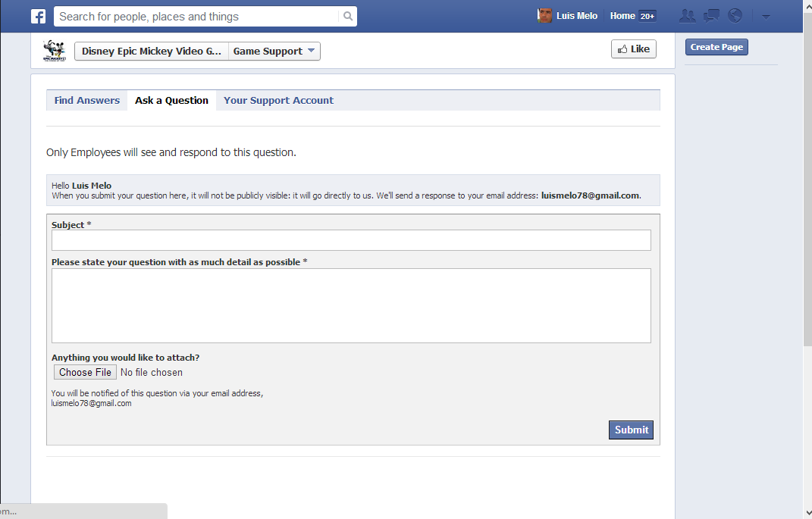Like the page with thumbs-up button
812x519 pixels.
tap(633, 49)
